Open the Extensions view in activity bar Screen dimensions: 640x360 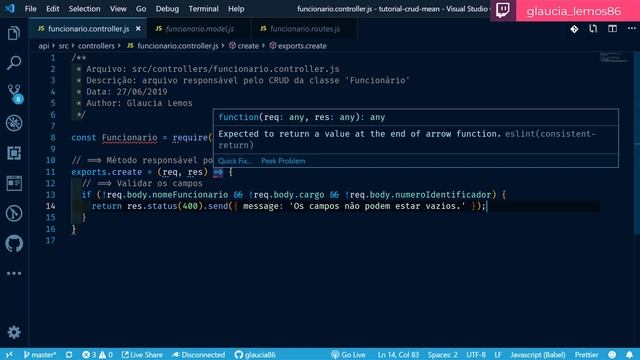[14, 153]
